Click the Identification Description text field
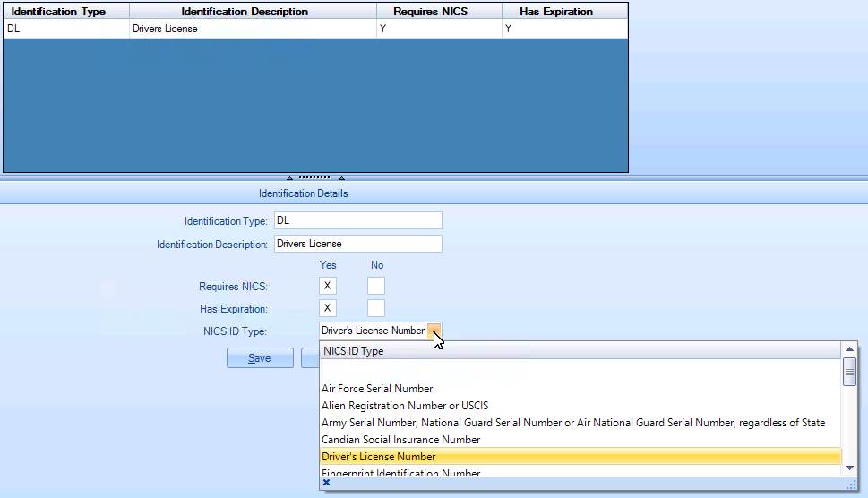The height and width of the screenshot is (498, 868). (357, 244)
